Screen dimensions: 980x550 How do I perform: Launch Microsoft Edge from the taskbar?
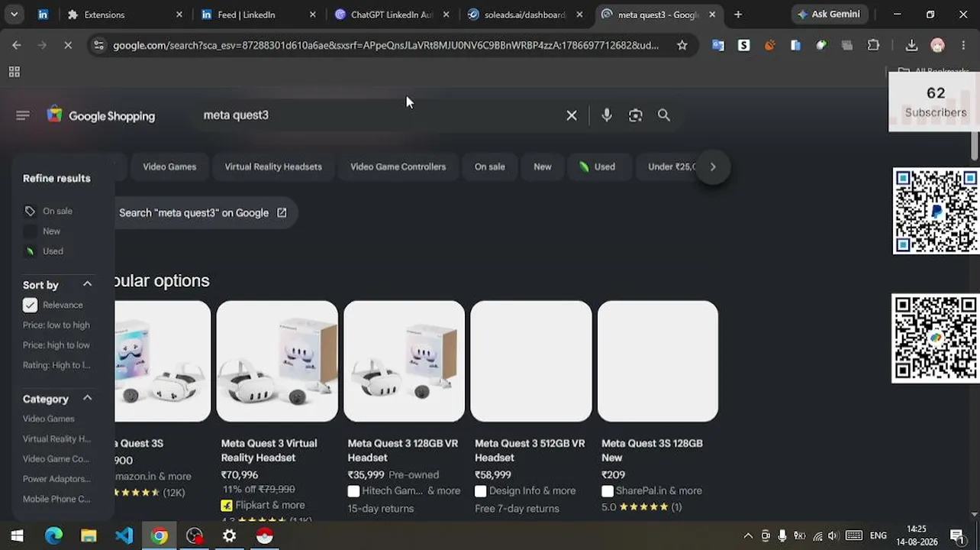click(53, 535)
